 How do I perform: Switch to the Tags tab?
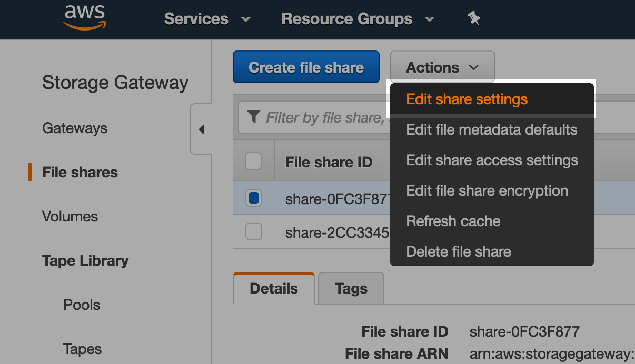pos(351,288)
